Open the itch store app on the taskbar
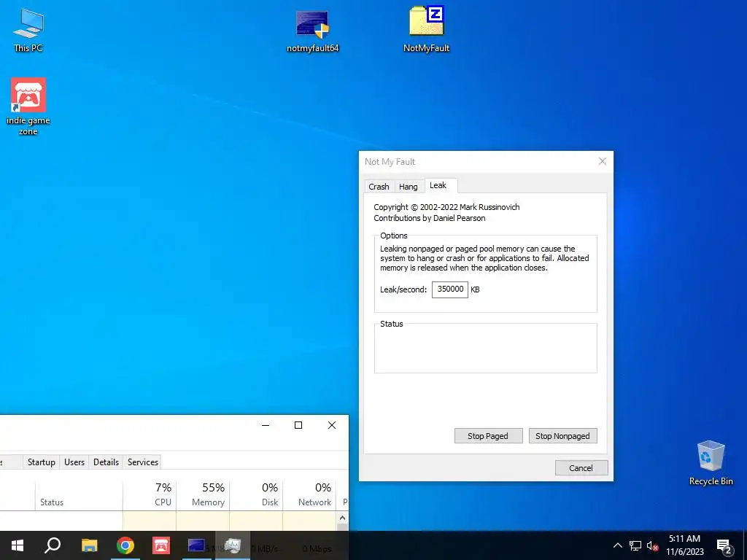747x560 pixels. click(x=161, y=545)
